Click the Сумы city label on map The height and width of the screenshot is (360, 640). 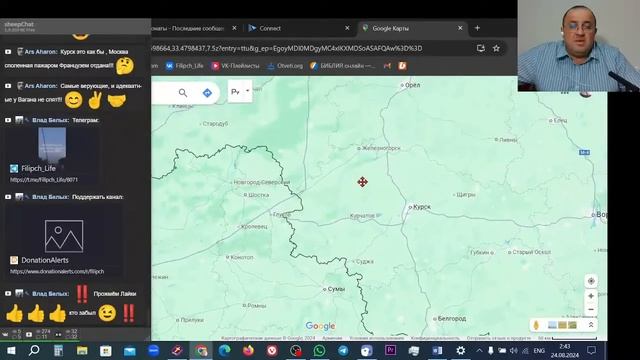[x=336, y=289]
